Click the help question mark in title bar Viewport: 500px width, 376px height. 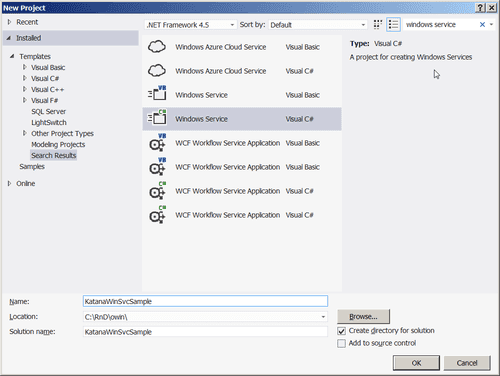[x=480, y=8]
